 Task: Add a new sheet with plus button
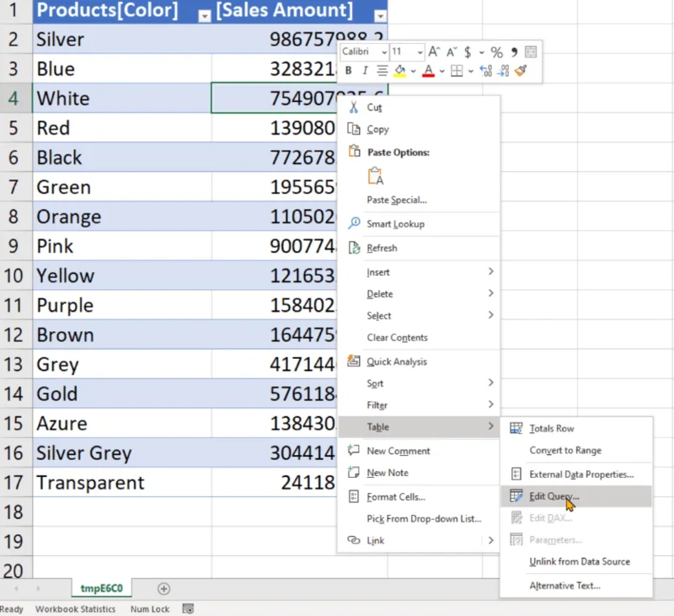(x=163, y=588)
